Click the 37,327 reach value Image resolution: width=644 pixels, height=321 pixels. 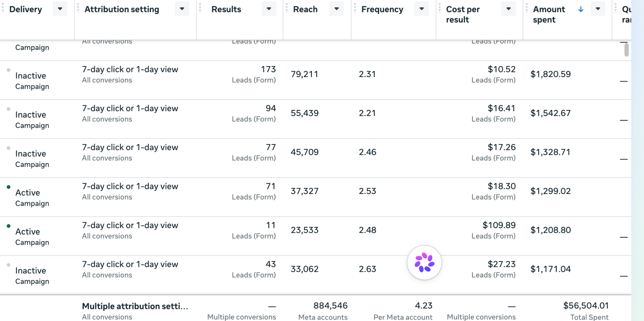coord(305,191)
